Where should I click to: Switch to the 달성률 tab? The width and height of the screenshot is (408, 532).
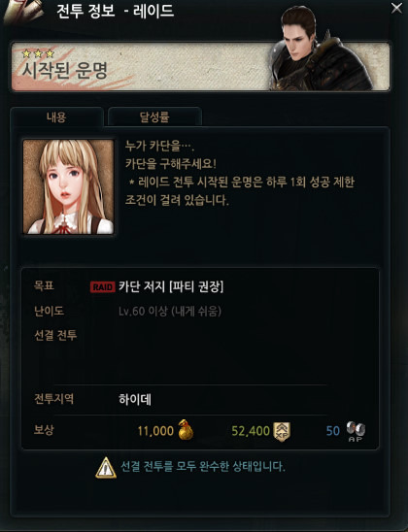[x=154, y=117]
